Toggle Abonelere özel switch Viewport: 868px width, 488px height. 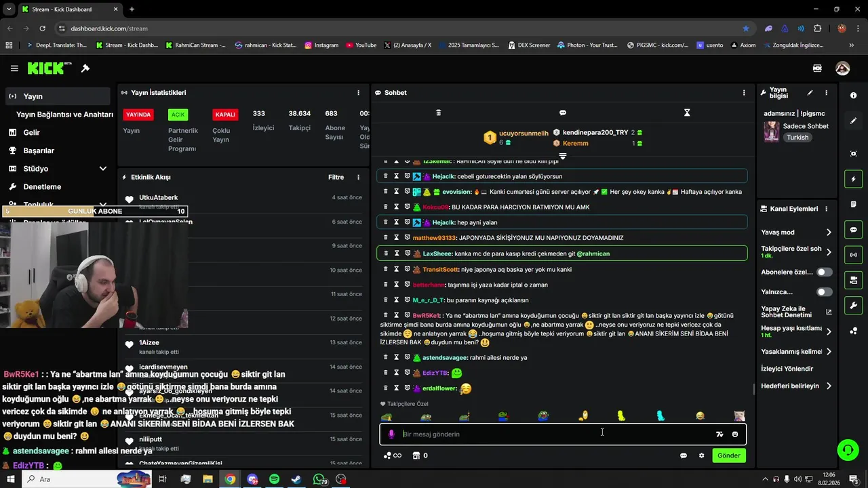[x=825, y=272]
